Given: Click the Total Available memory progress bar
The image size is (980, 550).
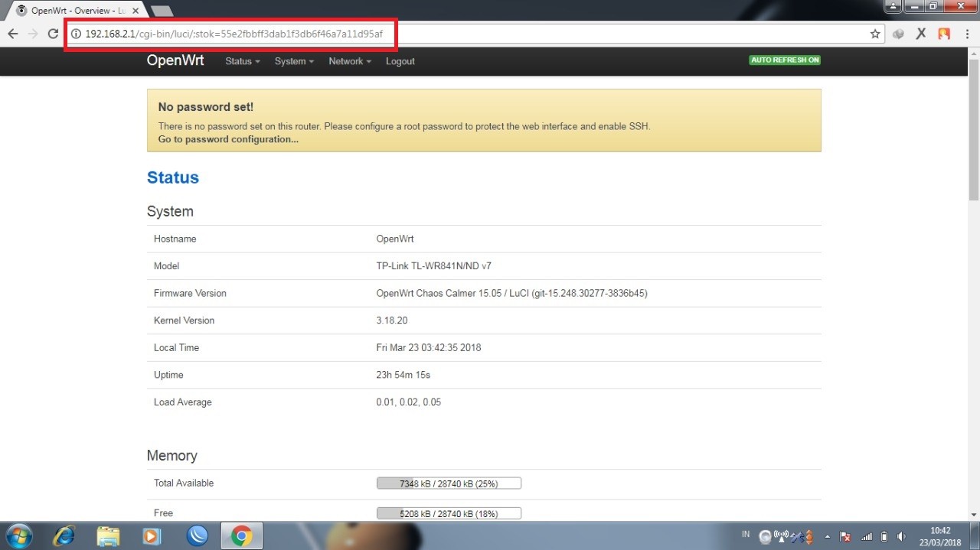Looking at the screenshot, I should 449,483.
